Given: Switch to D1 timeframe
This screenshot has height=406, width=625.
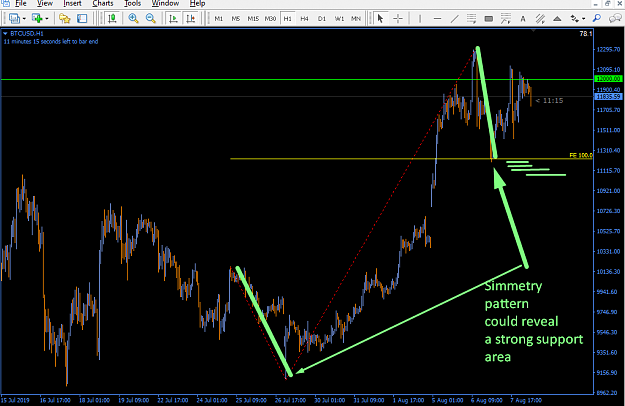Looking at the screenshot, I should click(322, 19).
